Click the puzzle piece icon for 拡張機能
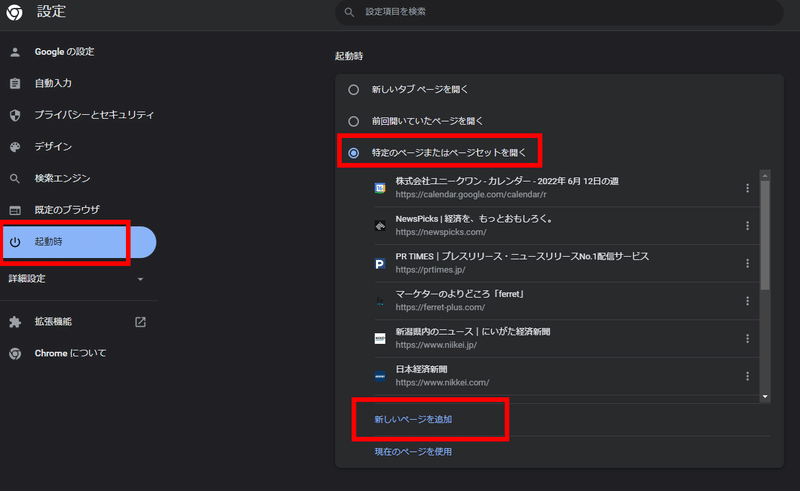800x491 pixels. tap(15, 322)
